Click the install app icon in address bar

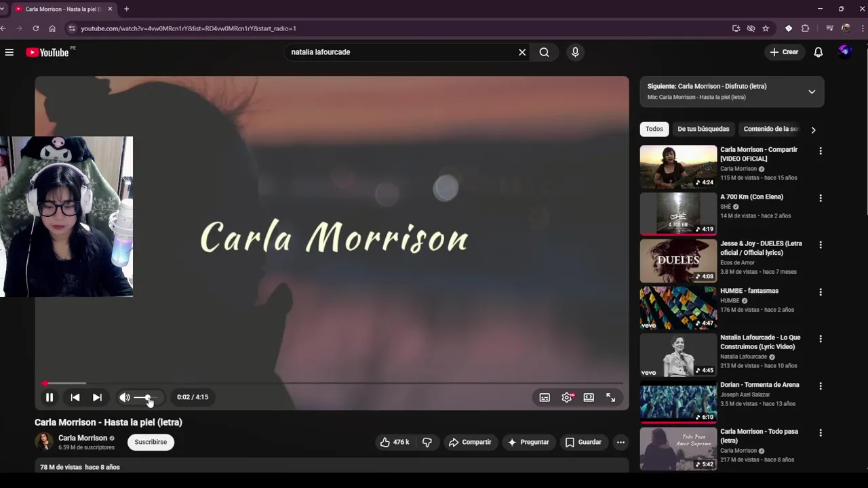coord(736,28)
